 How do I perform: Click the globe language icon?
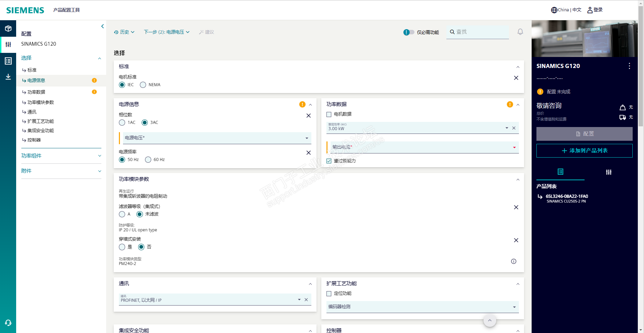(554, 10)
